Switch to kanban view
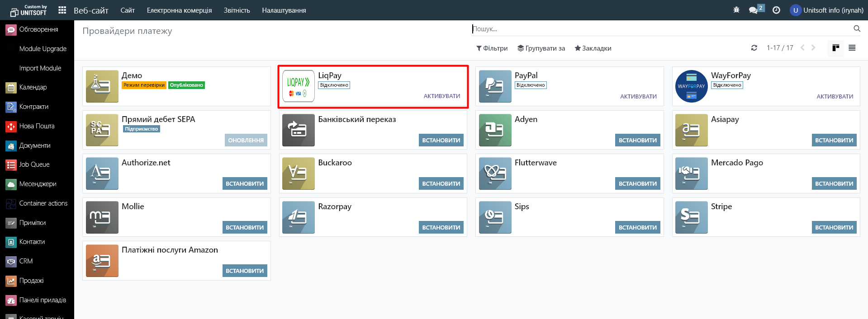 (x=835, y=48)
